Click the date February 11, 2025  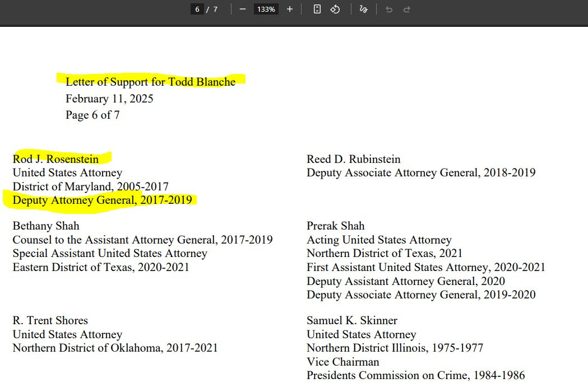[x=109, y=99]
